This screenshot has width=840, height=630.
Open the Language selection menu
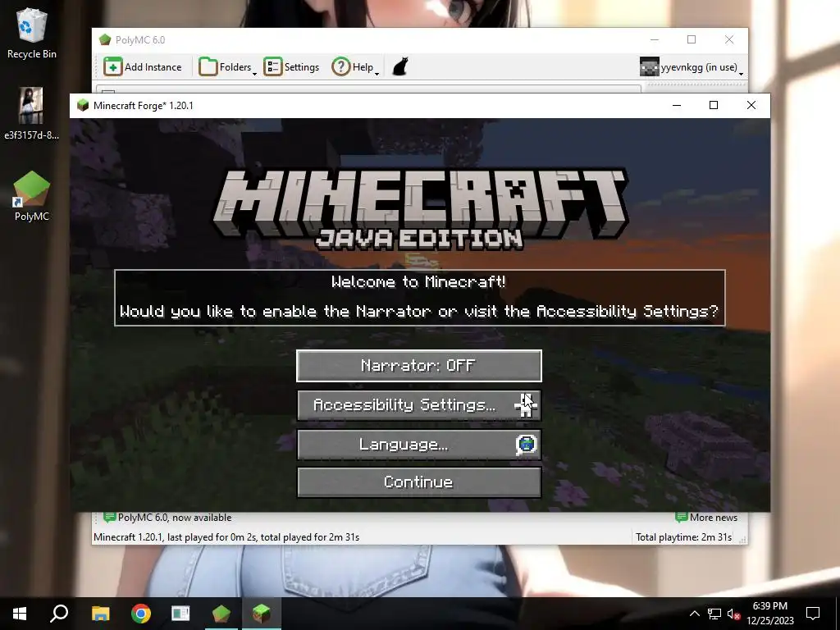419,444
